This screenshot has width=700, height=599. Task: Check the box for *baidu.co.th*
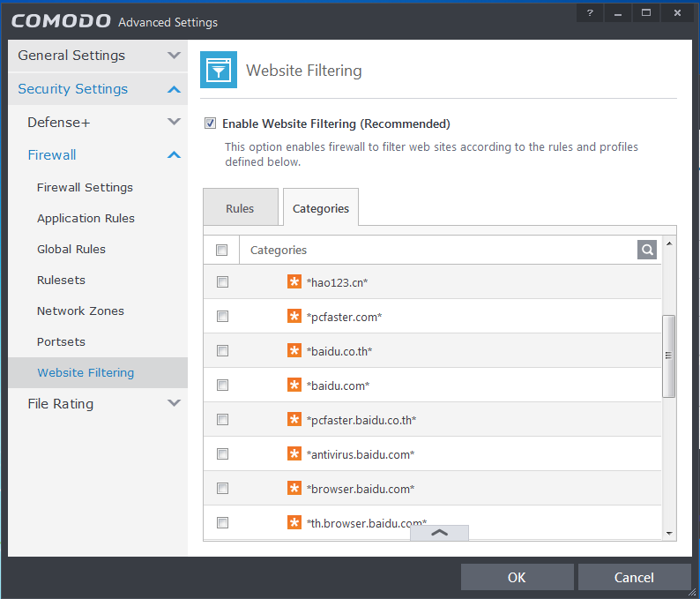222,350
